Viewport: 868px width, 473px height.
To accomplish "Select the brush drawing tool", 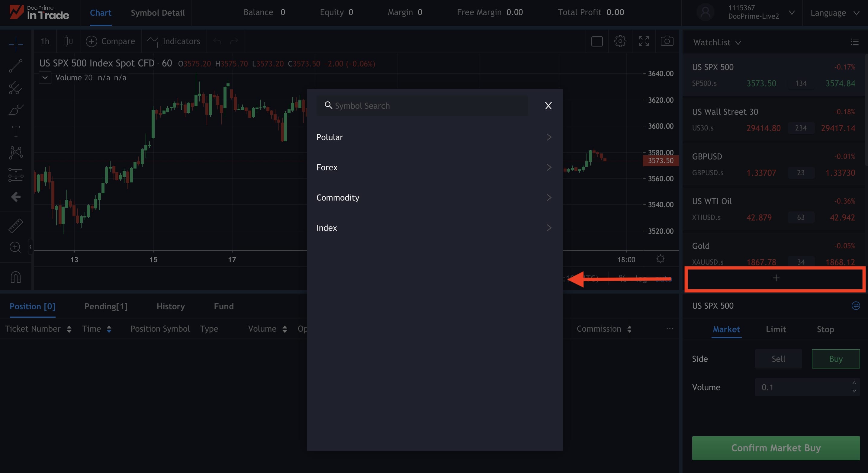I will [15, 109].
